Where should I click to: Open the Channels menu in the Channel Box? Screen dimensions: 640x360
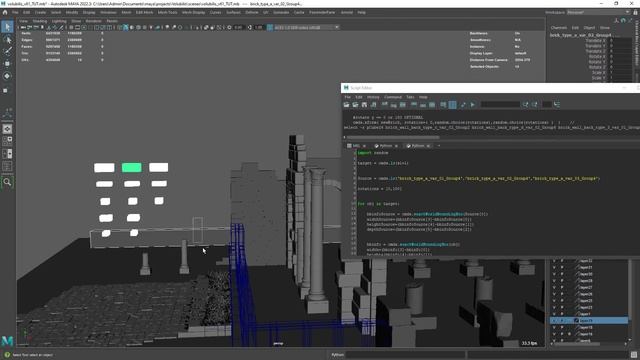[x=559, y=28]
